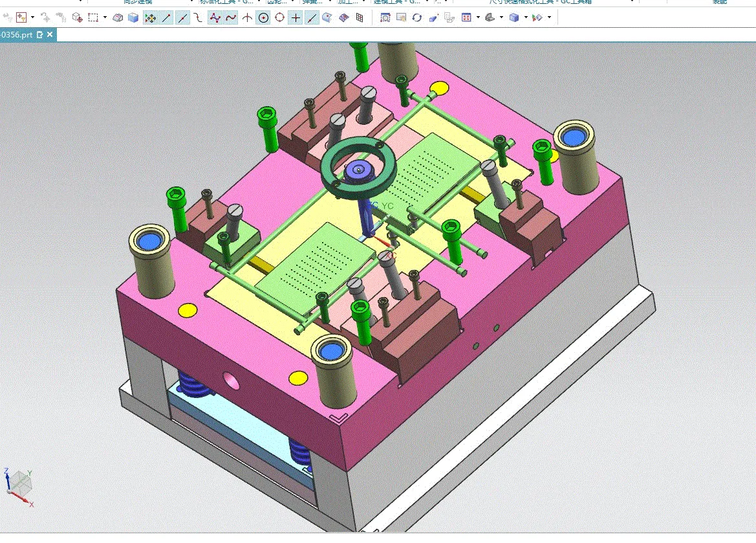The height and width of the screenshot is (543, 756).
Task: Open dropdown arrow beside type filter icon
Action: coord(33,18)
